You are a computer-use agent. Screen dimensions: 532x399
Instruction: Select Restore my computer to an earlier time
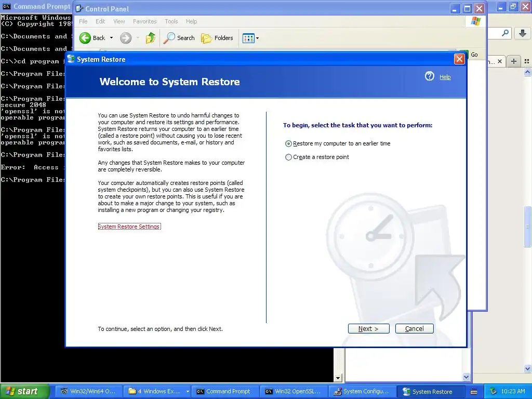tap(338, 143)
